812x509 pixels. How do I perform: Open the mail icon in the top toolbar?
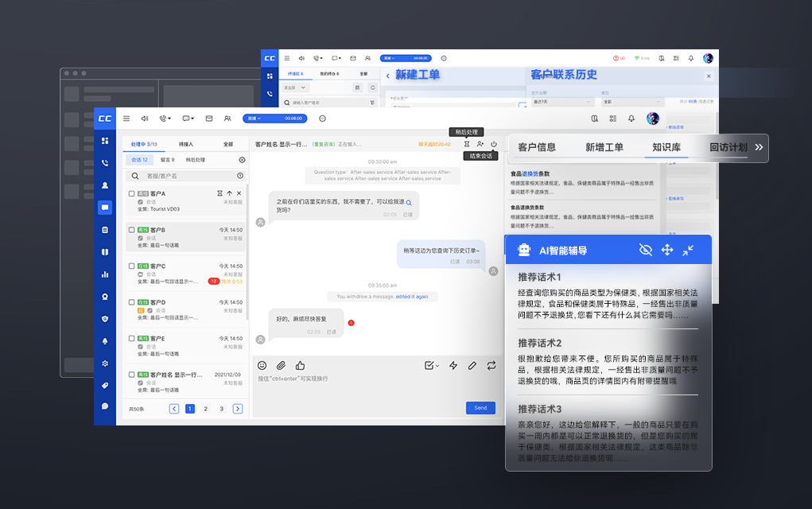(x=209, y=118)
